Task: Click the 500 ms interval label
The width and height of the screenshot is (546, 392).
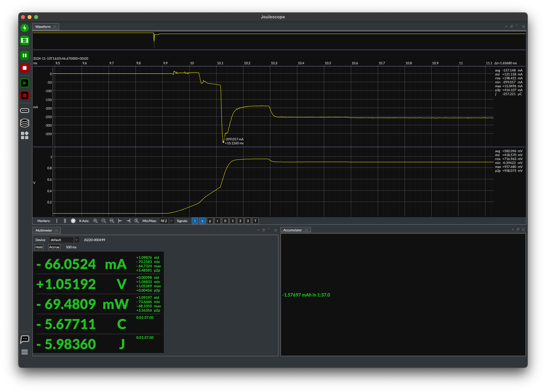Action: click(71, 247)
